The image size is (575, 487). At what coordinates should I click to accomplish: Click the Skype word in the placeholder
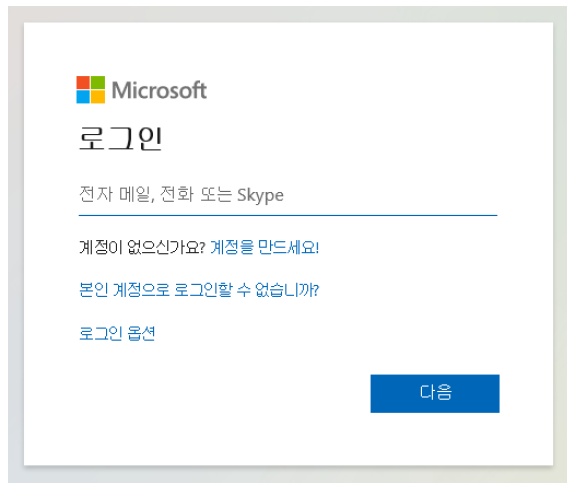click(260, 195)
